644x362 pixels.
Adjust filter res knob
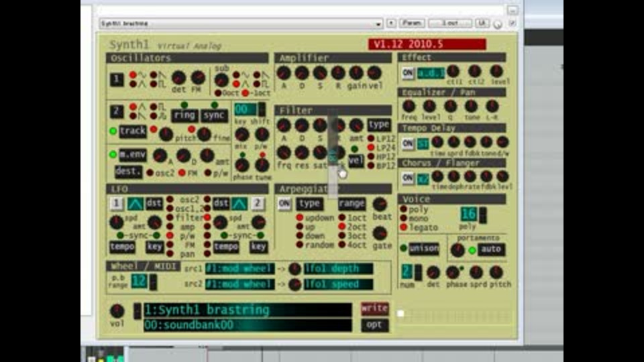(x=301, y=153)
